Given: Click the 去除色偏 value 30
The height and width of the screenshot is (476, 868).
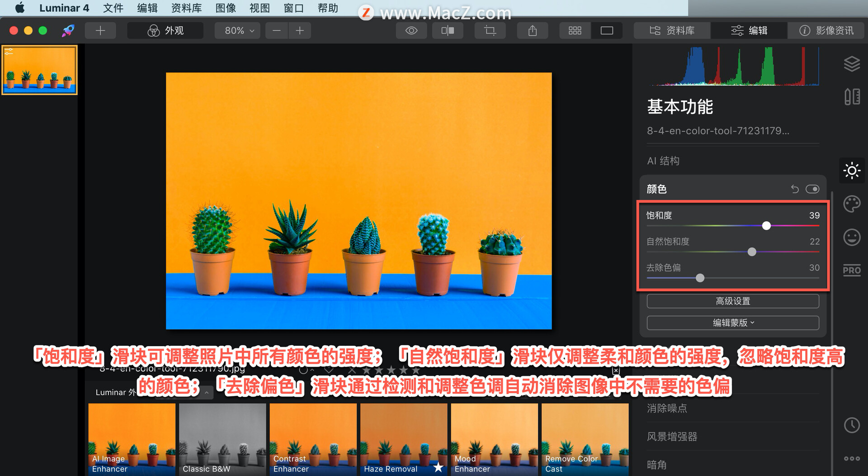Looking at the screenshot, I should [814, 268].
